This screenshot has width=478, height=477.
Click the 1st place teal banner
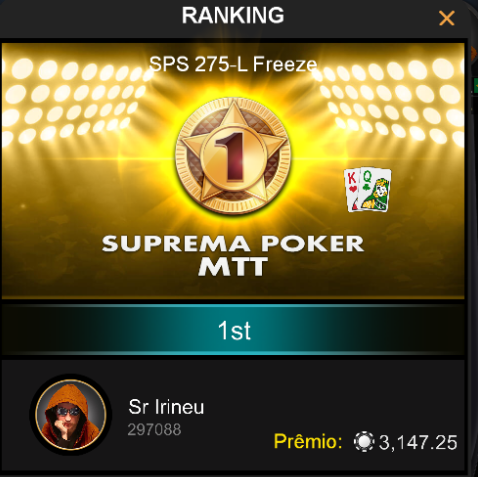click(233, 329)
